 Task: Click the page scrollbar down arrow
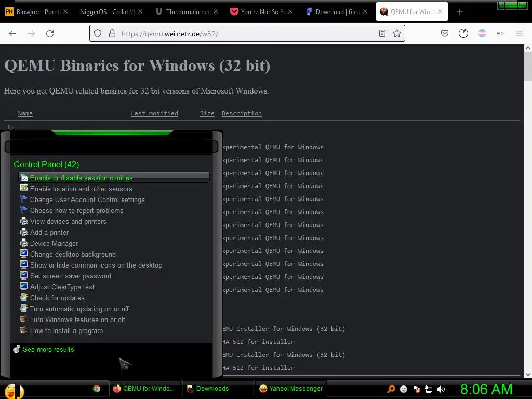click(528, 375)
